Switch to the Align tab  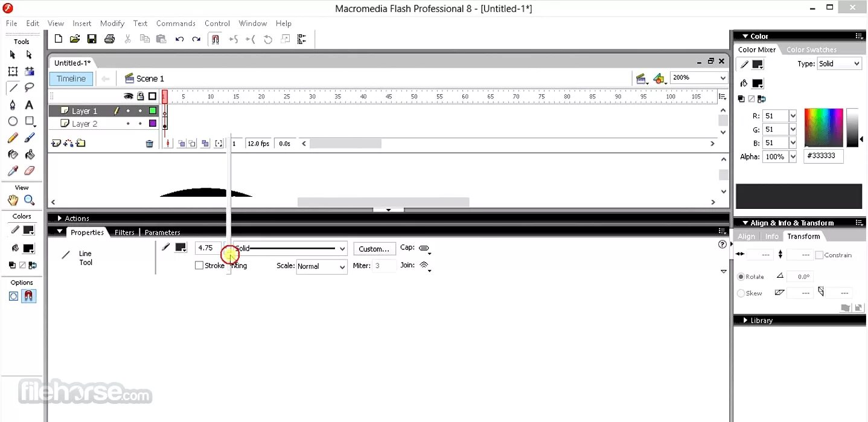coord(747,237)
